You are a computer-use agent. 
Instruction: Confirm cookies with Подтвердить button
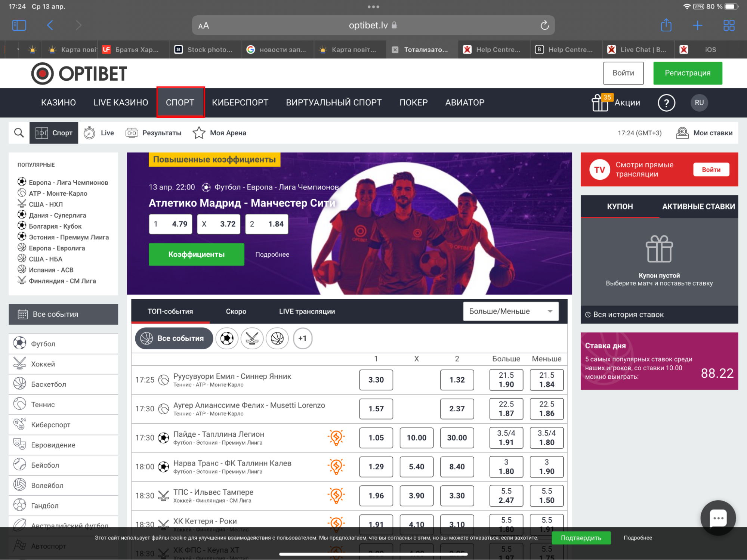click(x=581, y=538)
